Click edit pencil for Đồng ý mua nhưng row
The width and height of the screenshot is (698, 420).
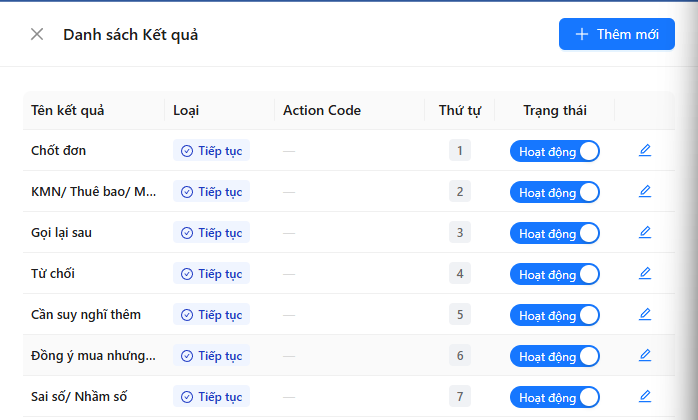tap(645, 355)
